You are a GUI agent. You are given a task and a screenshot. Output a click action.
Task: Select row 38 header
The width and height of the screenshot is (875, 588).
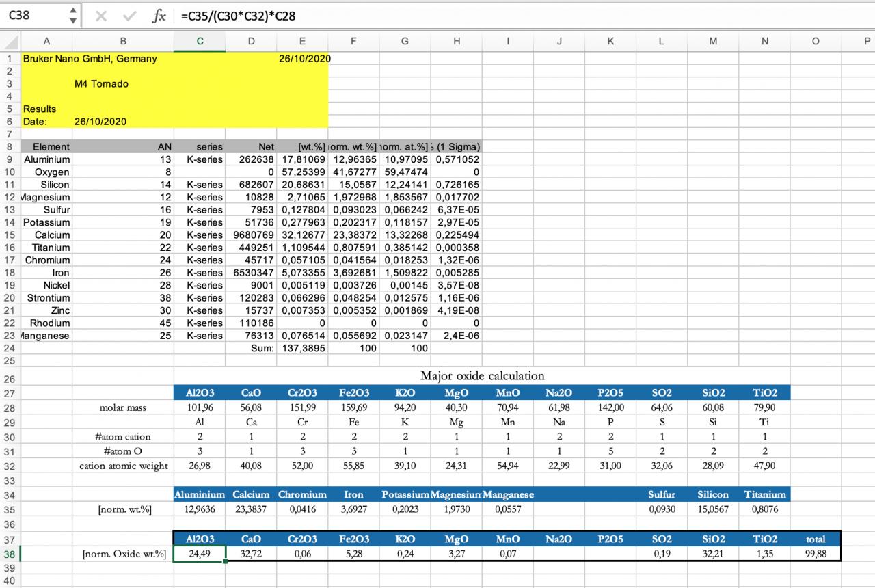pos(10,554)
